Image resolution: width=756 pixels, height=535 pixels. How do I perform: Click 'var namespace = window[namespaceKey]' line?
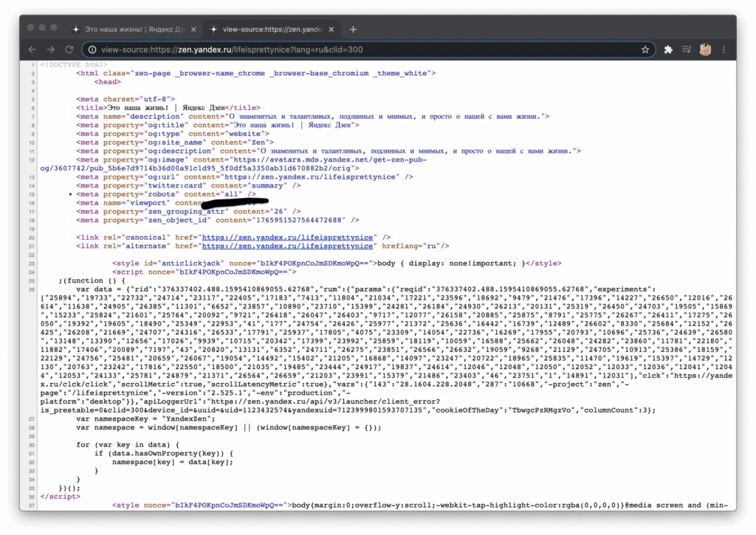[x=229, y=427]
